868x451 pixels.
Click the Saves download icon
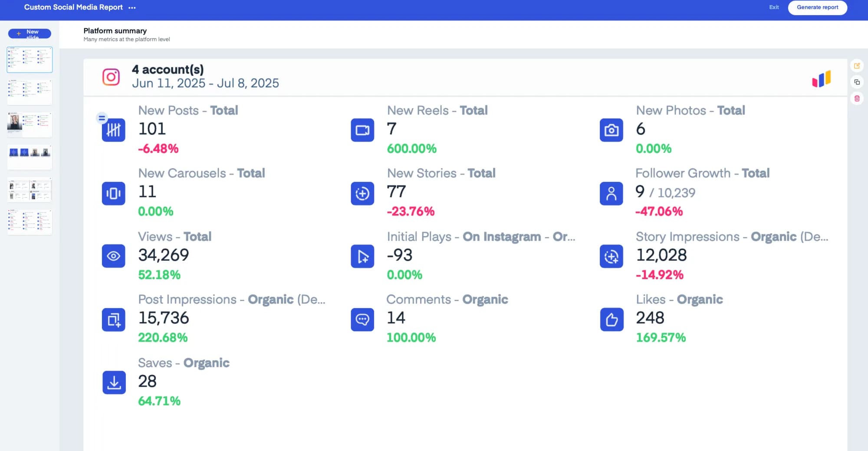tap(113, 382)
